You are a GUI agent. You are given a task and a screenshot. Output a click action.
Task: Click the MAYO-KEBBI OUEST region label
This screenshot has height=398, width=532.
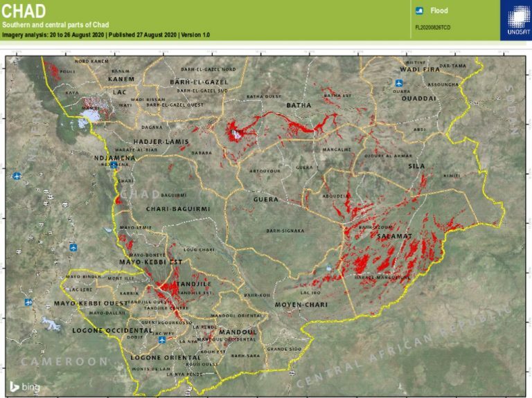(x=91, y=303)
